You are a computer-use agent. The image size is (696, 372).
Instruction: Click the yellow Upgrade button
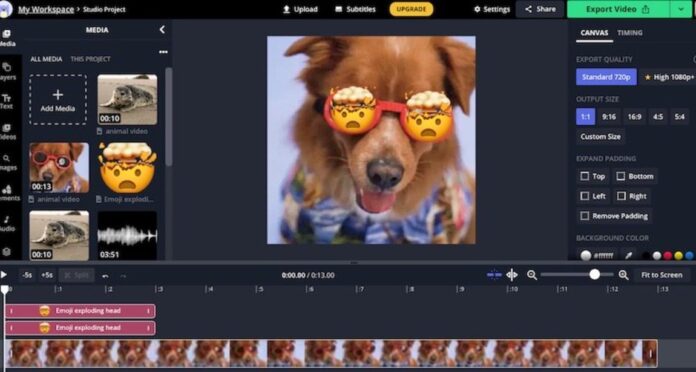click(411, 9)
